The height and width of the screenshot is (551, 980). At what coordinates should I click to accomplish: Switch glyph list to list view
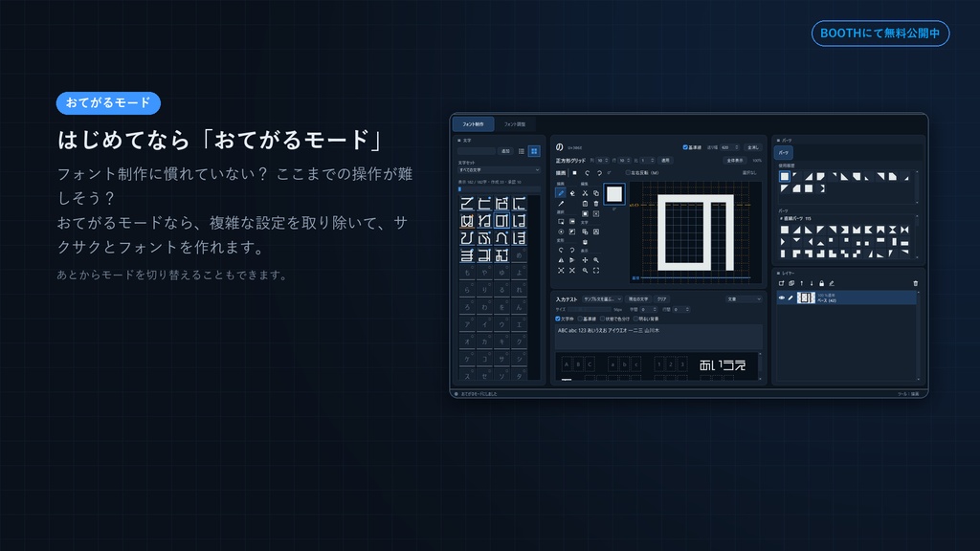click(522, 151)
